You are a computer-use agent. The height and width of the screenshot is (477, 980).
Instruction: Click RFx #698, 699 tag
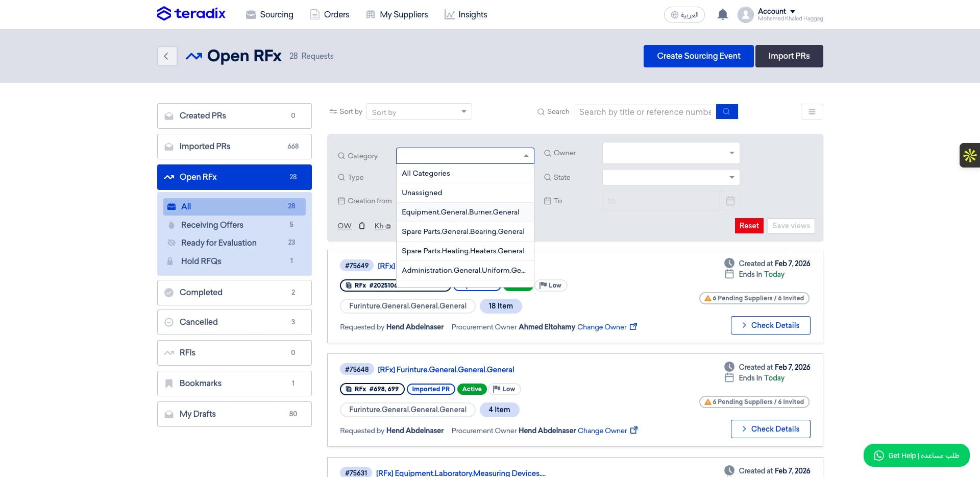click(x=372, y=389)
